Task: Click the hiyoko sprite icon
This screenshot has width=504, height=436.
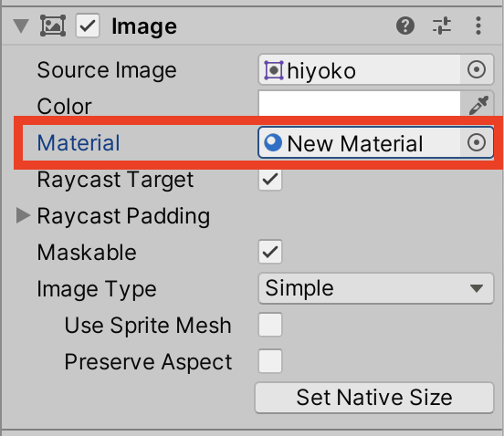Action: click(x=274, y=70)
